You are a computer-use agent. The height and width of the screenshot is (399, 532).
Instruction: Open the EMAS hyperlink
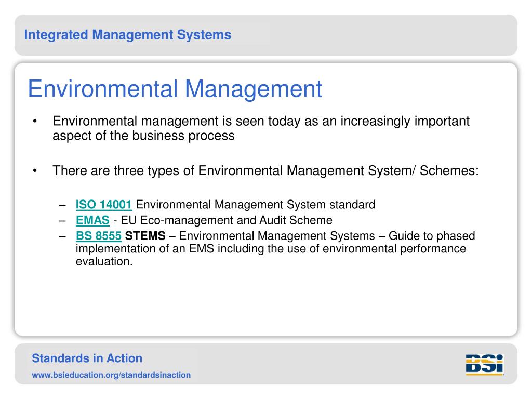coord(92,220)
